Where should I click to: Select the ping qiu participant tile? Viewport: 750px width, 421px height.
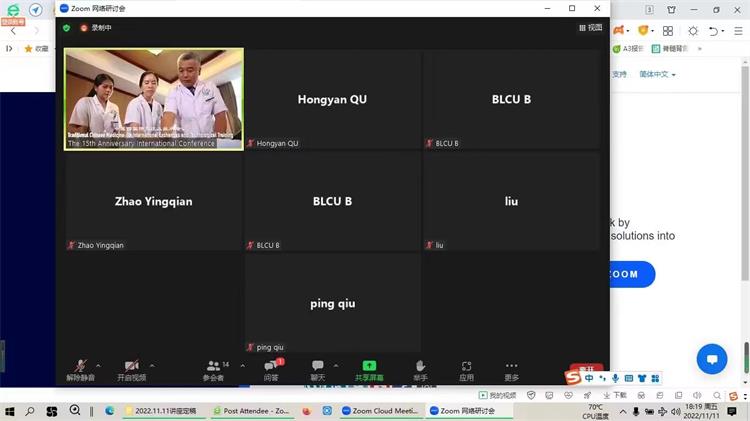(x=332, y=303)
